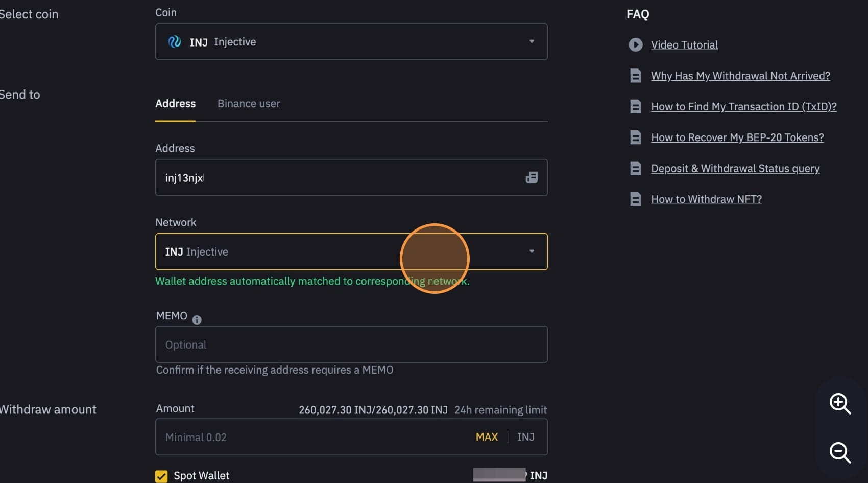
Task: Click the Video Tutorial play icon
Action: (635, 45)
